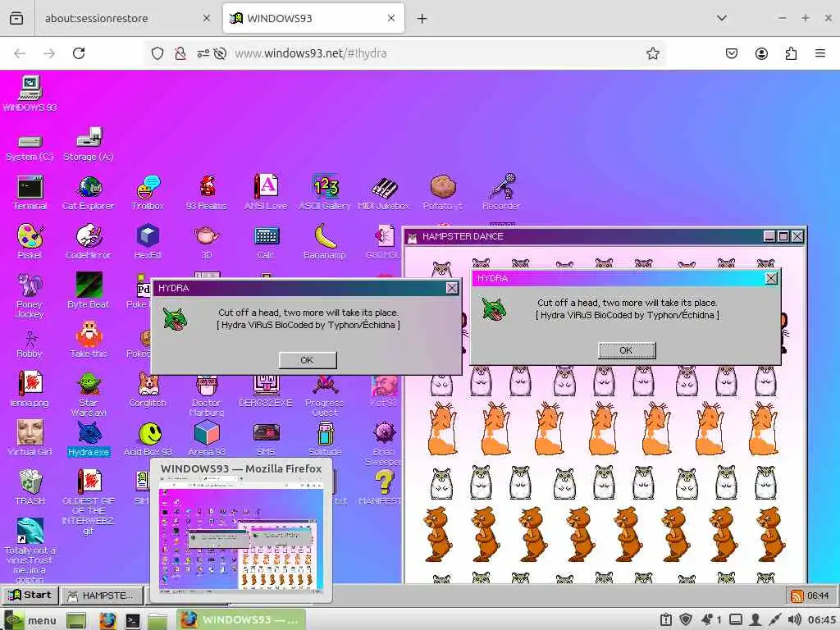Open the MANIFEST question mark icon

[384, 487]
